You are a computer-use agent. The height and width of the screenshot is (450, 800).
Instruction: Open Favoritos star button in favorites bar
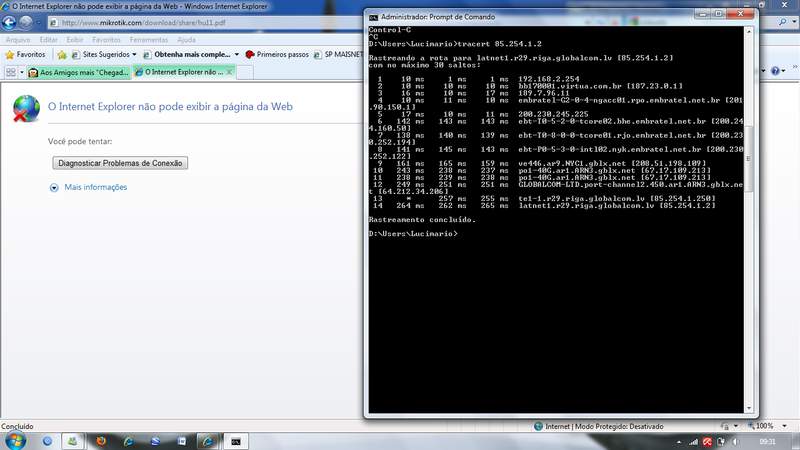(25, 55)
